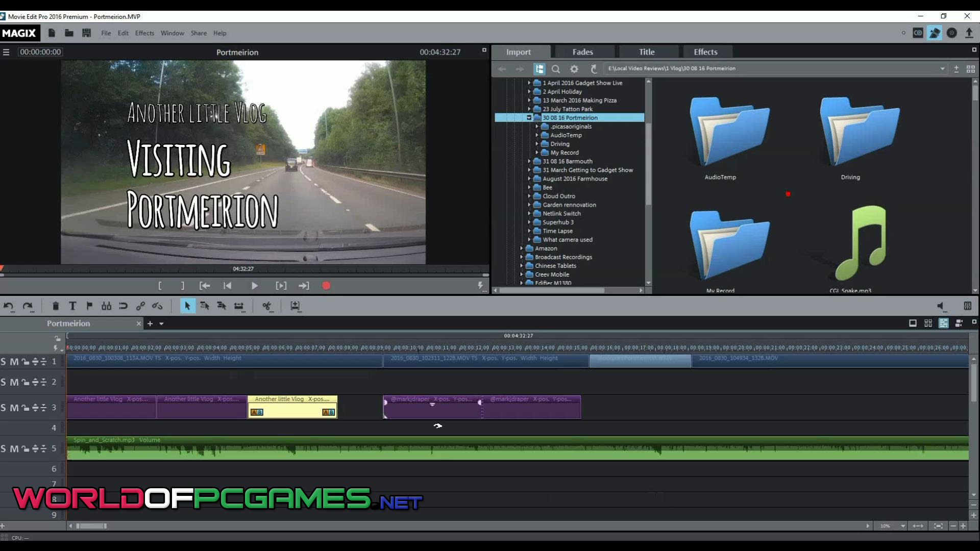The width and height of the screenshot is (980, 551).
Task: Open the timeline volume speaker icon
Action: 941,306
